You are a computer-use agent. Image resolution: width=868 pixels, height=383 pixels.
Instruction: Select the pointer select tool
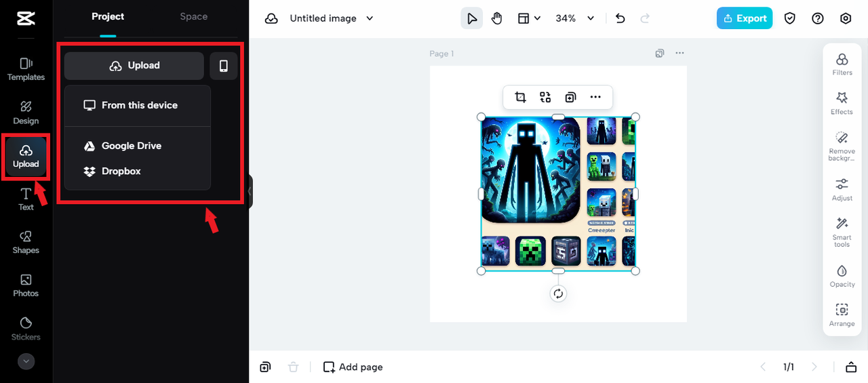472,18
